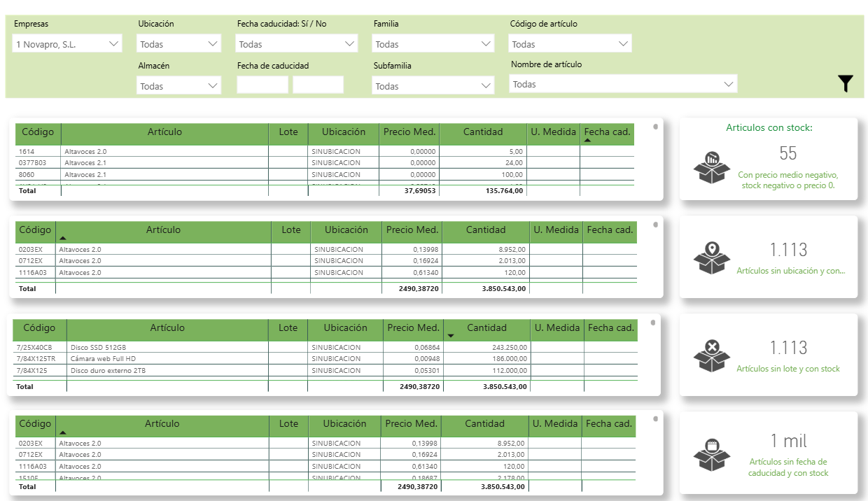Screen dimensions: 868x501
Task: Expand the Nombre de artículo dropdown
Action: click(x=622, y=85)
